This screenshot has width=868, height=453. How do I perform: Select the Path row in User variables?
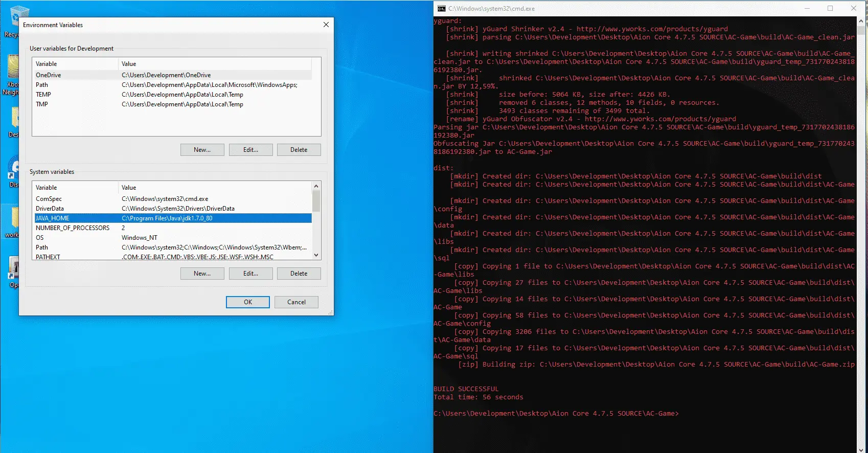point(173,85)
